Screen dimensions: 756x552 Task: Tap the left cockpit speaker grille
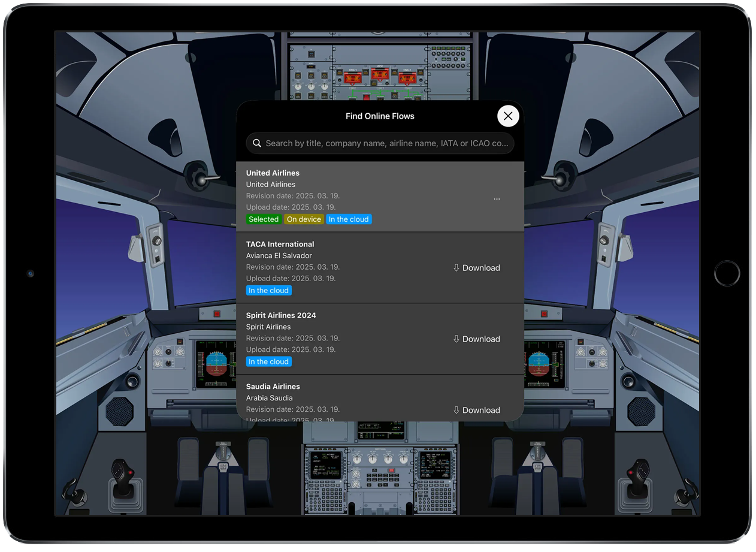coord(120,412)
